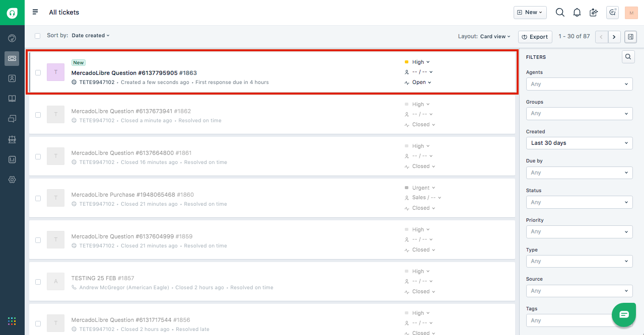Screen dimensions: 644x335
Task: Click avatar A of TESTING 25 FEB ticket
Action: pos(55,281)
